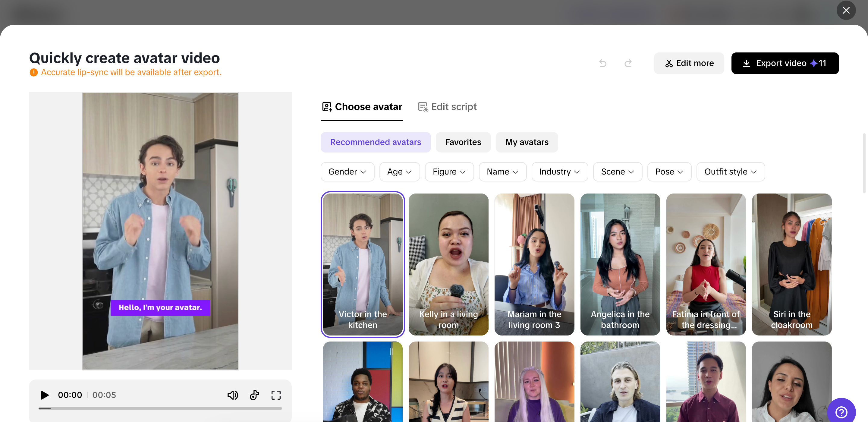Open the help question mark icon
This screenshot has width=868, height=422.
pyautogui.click(x=841, y=412)
